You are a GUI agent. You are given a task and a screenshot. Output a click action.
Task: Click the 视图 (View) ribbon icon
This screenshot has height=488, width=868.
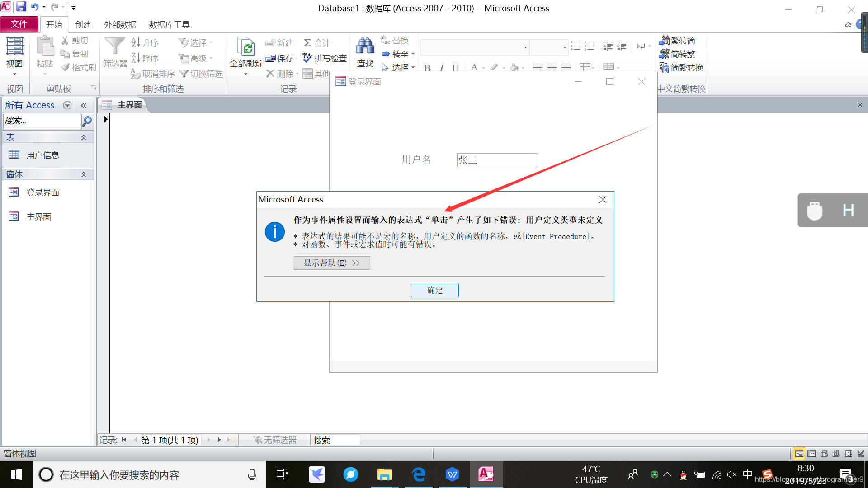point(14,47)
